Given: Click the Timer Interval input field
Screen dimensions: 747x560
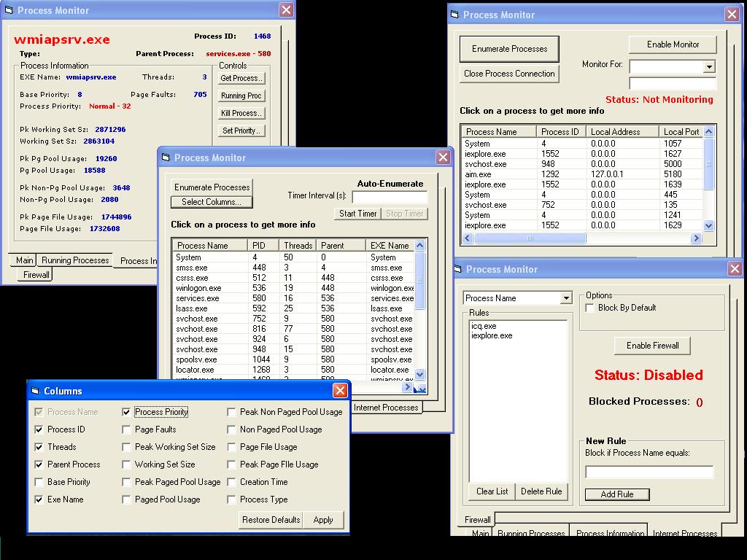Looking at the screenshot, I should [390, 196].
